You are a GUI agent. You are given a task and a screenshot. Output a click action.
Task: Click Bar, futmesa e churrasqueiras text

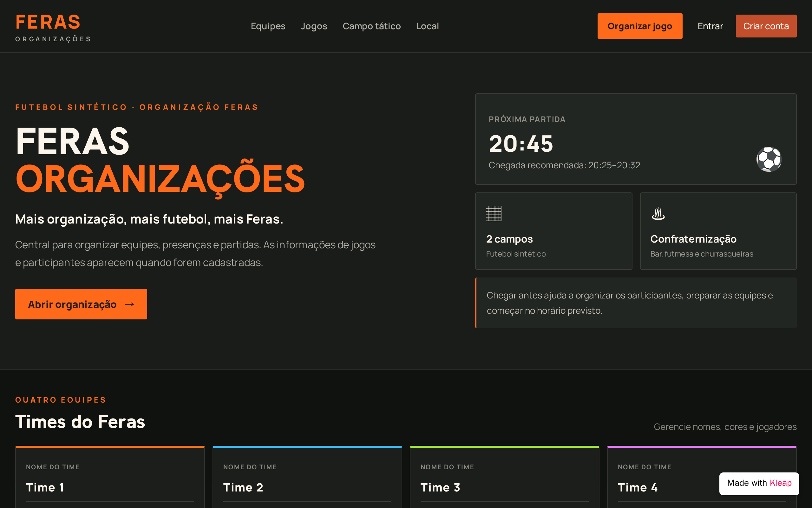(702, 254)
